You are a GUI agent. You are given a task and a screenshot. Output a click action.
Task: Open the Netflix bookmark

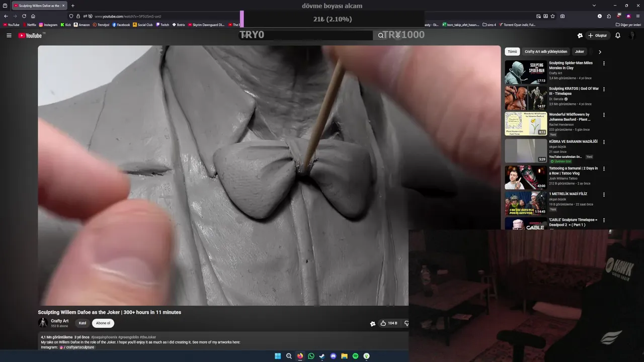pyautogui.click(x=29, y=25)
